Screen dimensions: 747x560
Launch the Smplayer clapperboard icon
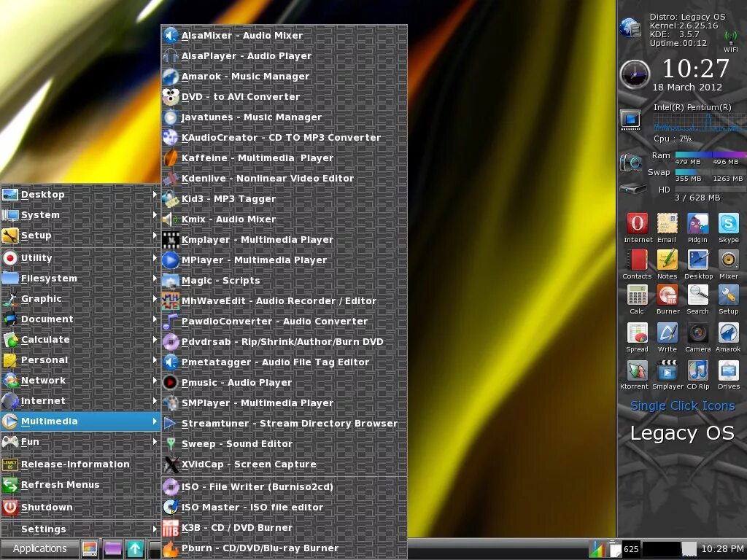[667, 370]
